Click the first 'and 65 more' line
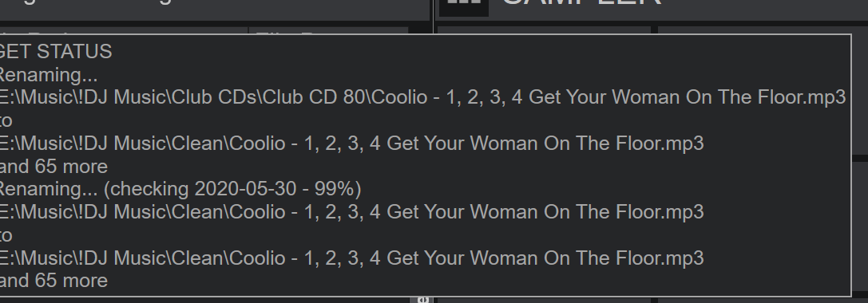 (54, 167)
